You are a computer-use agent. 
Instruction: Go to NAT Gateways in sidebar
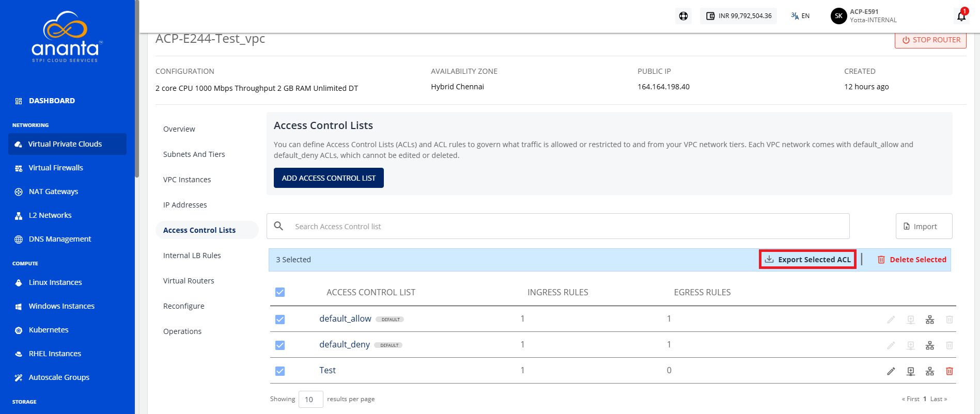tap(54, 192)
